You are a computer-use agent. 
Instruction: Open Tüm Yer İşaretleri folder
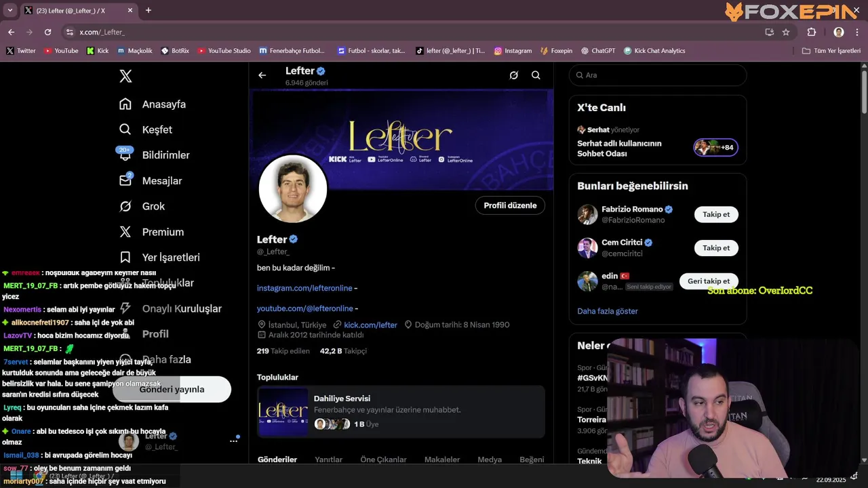[831, 51]
